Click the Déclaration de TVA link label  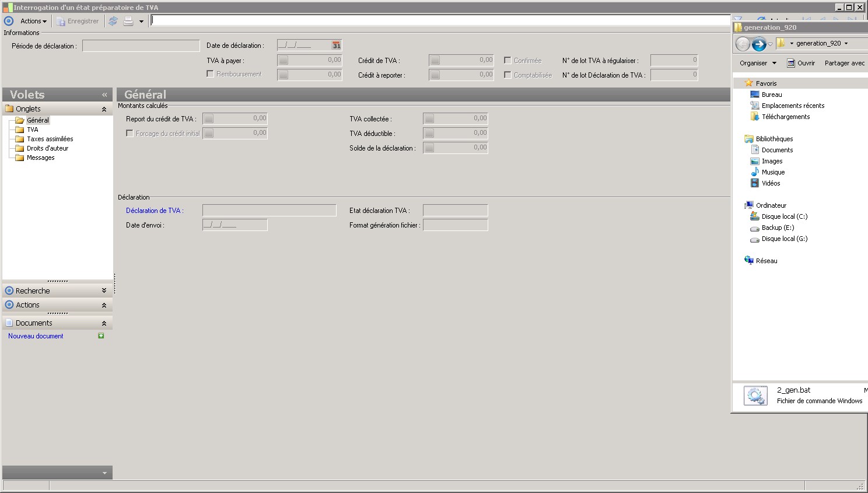click(x=155, y=211)
